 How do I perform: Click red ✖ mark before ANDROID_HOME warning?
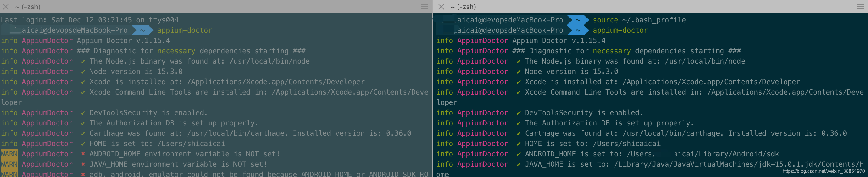pyautogui.click(x=83, y=154)
